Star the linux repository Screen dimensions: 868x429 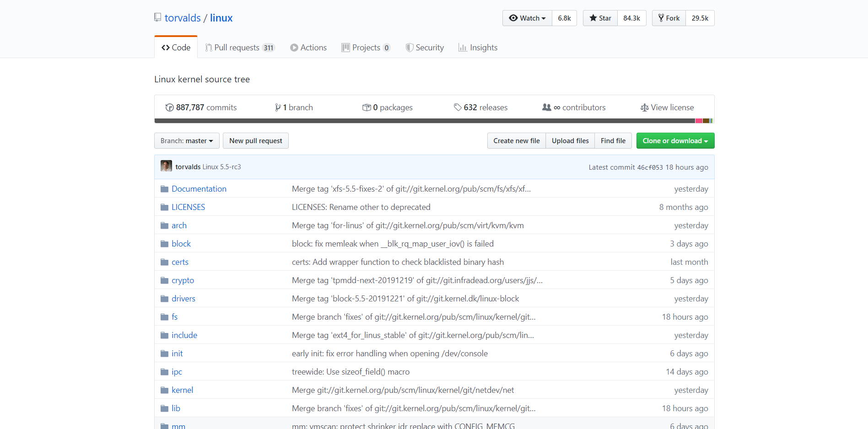(600, 18)
